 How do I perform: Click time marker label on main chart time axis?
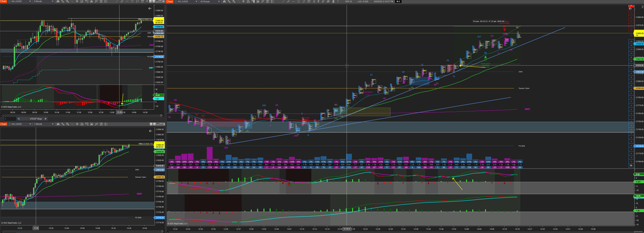pos(346,228)
